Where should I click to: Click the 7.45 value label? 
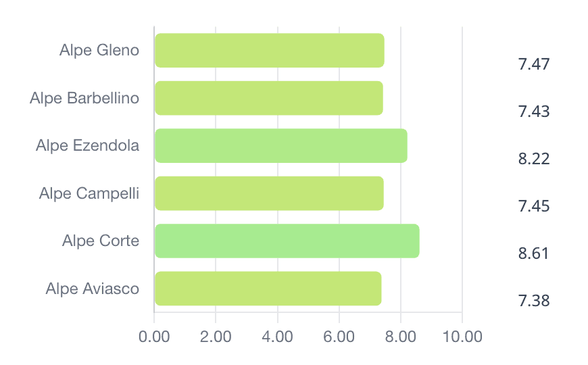point(534,207)
